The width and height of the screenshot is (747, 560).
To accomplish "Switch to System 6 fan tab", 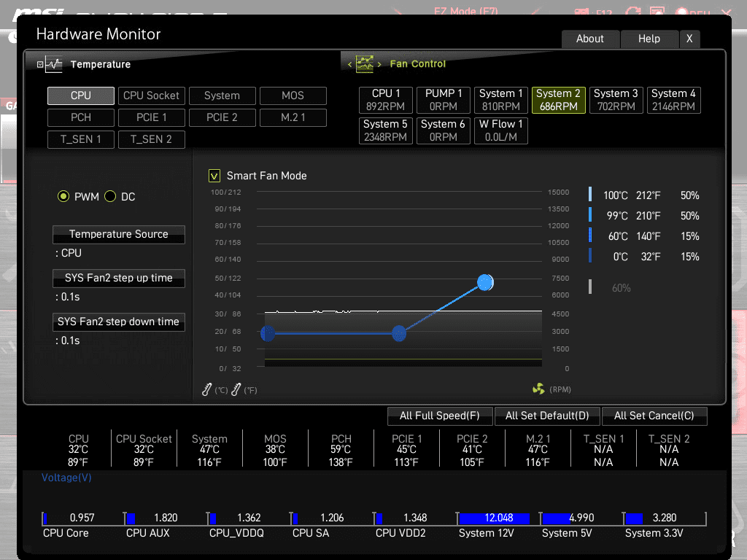I will (444, 131).
